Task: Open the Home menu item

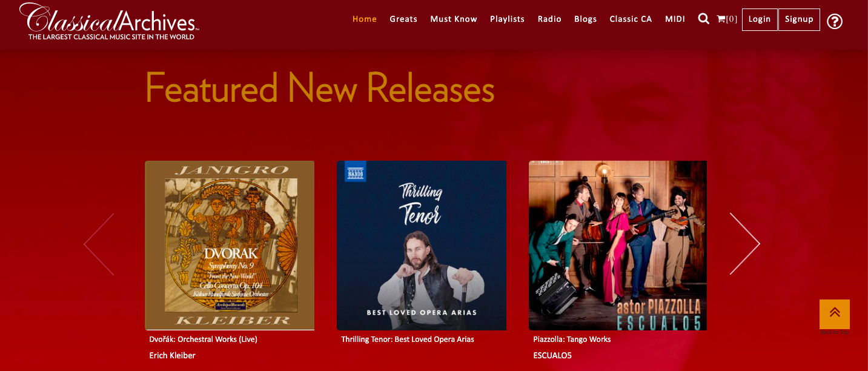Action: coord(365,19)
